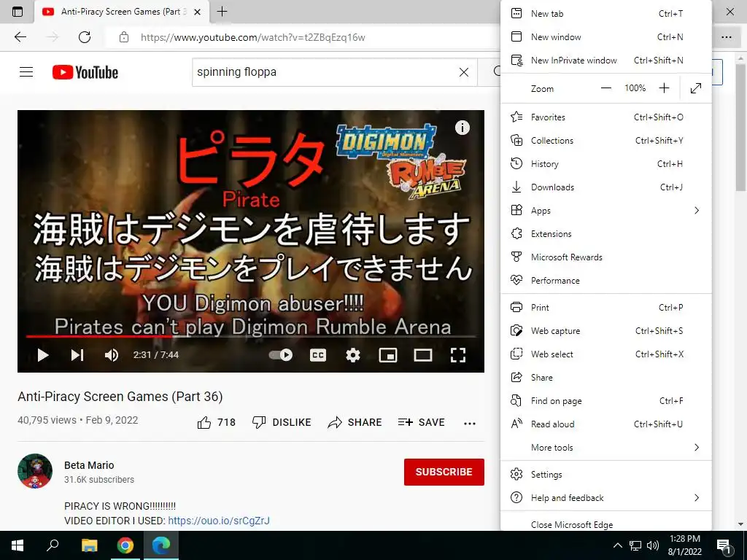
Task: Open taskbar search magnifier
Action: coord(53,545)
